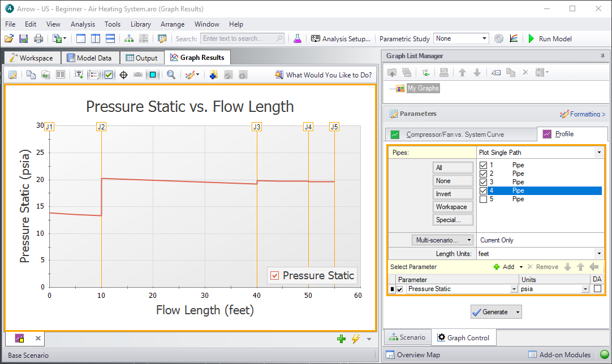Click the single-pane window layout icon

coord(81,38)
